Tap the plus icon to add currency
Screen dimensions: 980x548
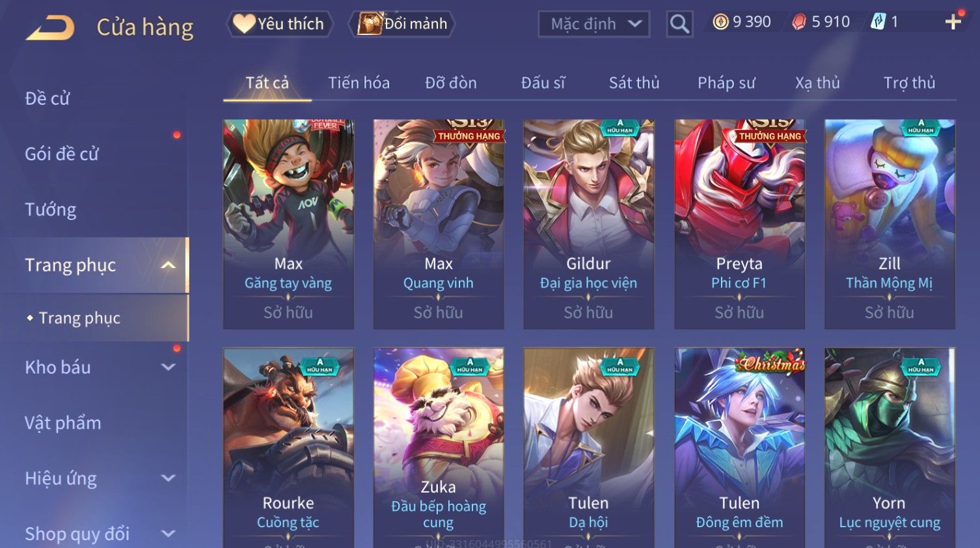click(953, 22)
